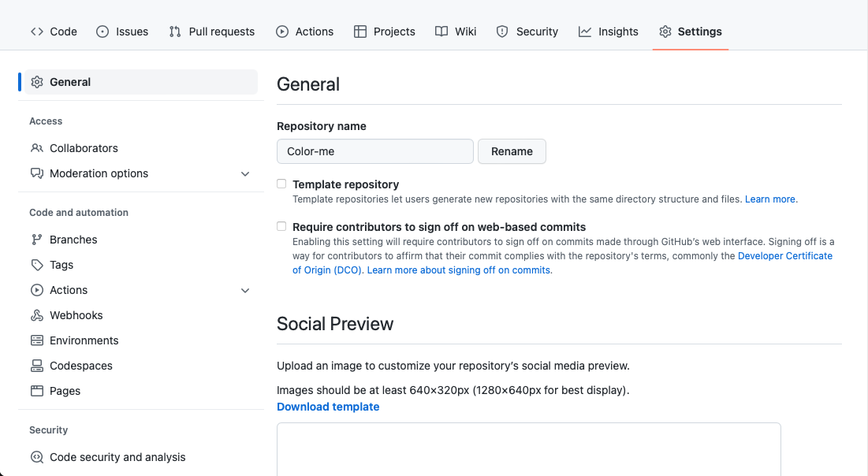Viewport: 868px width, 476px height.
Task: Click the Code security and analysis icon
Action: click(37, 457)
